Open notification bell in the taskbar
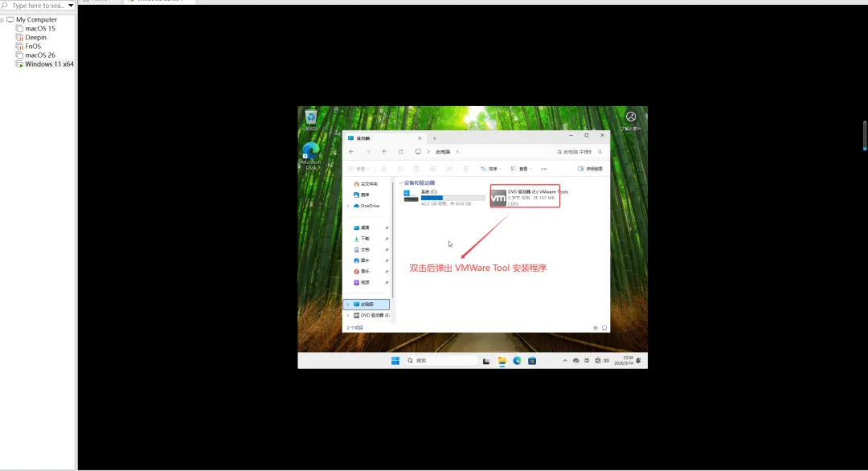Viewport: 868px width, 471px height. coord(639,361)
